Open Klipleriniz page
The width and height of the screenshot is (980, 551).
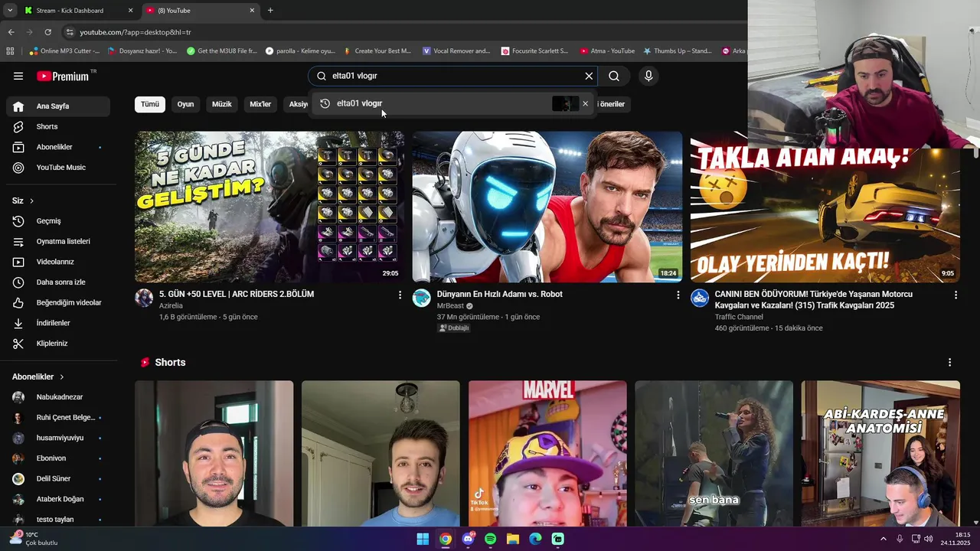pos(58,344)
